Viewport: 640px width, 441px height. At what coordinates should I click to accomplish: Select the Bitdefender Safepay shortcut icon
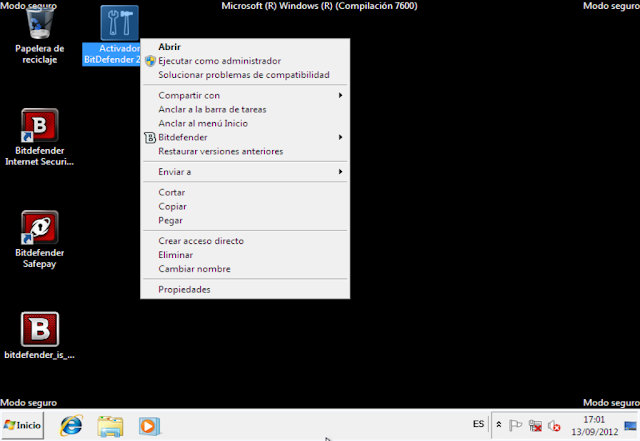(40, 239)
